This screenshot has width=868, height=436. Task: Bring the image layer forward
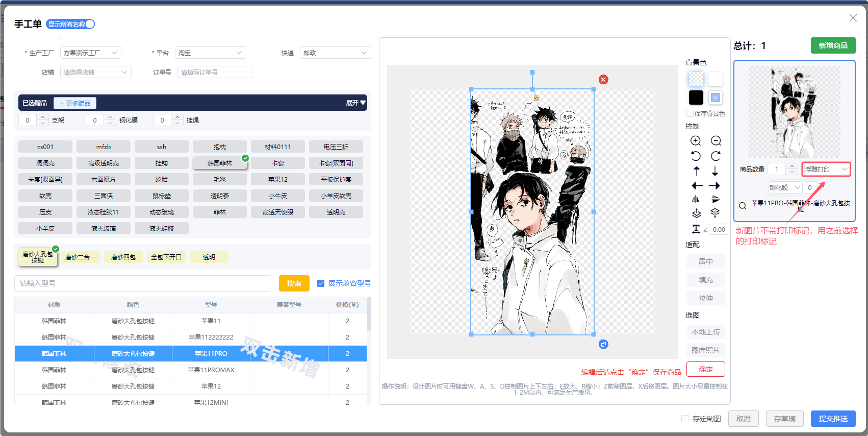point(696,213)
